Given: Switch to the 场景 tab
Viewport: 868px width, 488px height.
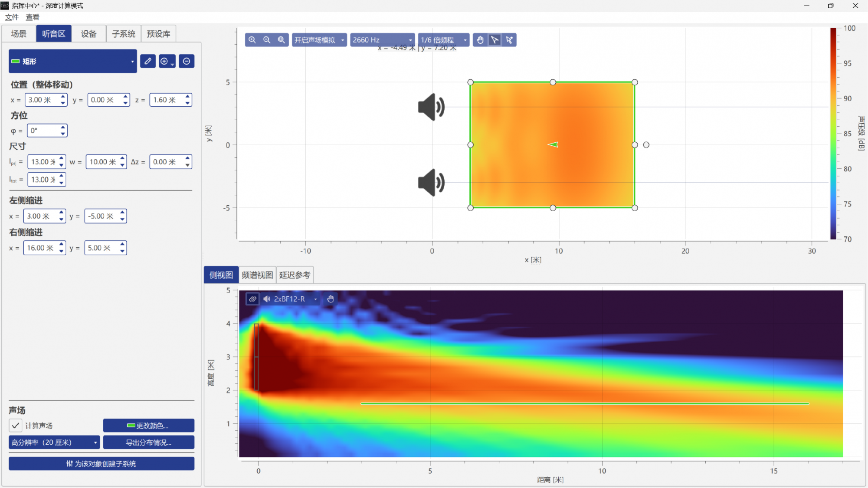Looking at the screenshot, I should coord(19,34).
